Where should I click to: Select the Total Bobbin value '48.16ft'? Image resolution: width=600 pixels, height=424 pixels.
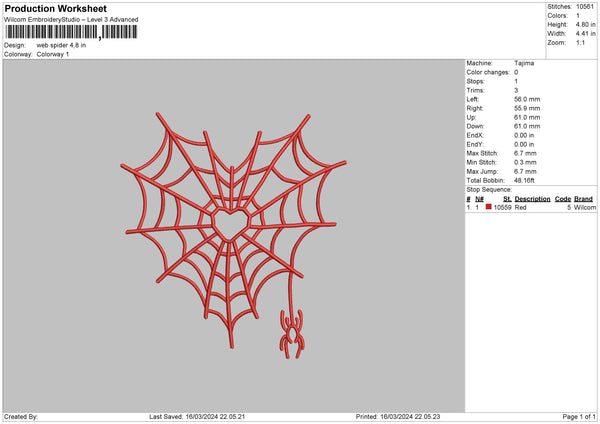[x=524, y=181]
